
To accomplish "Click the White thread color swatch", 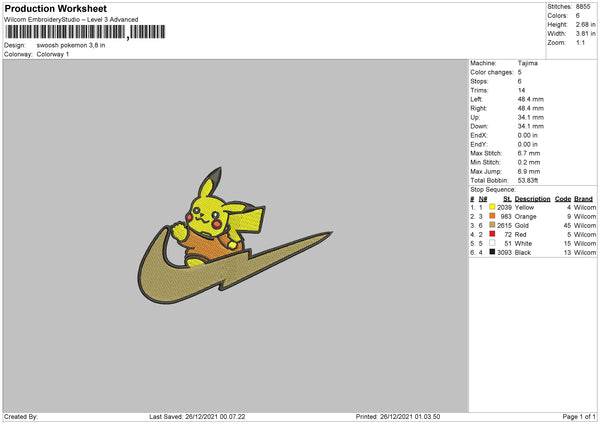I will 492,243.
